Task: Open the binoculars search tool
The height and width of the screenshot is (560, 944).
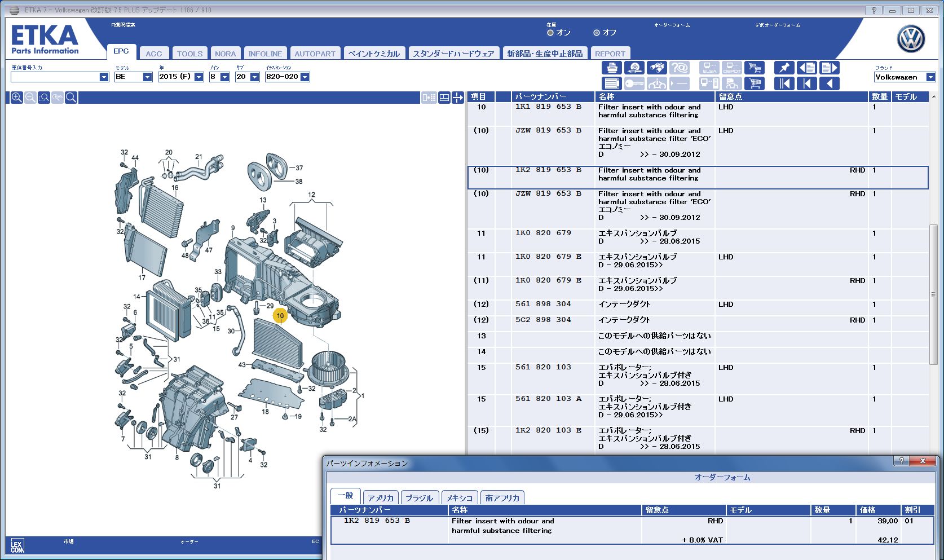Action: point(656,68)
